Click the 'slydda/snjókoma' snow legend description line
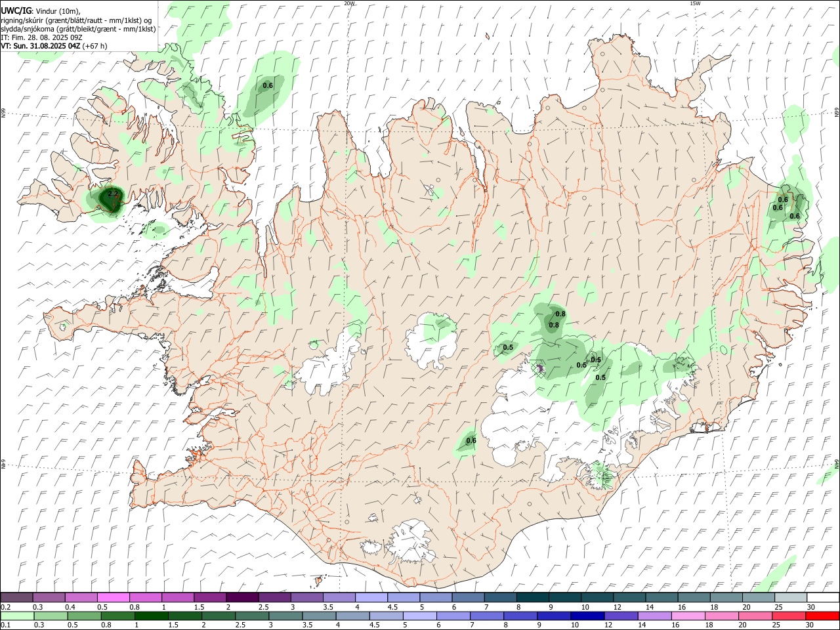This screenshot has height=630, width=840. [x=78, y=28]
